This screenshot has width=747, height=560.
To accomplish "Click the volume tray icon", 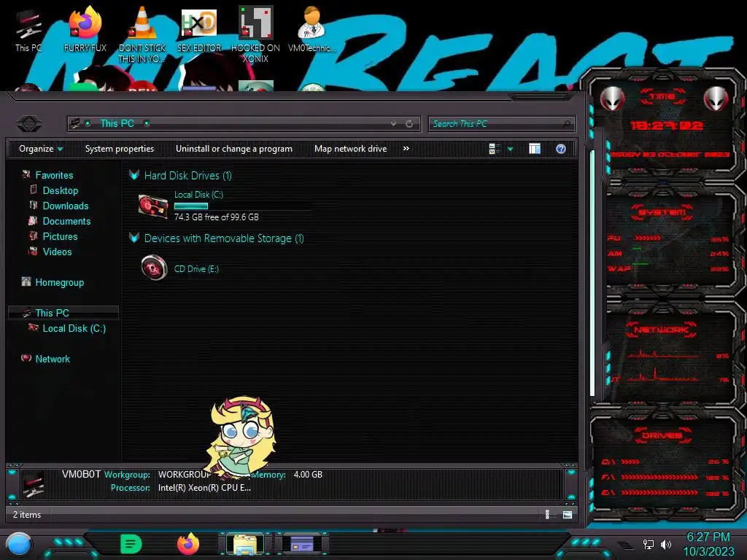I will tap(666, 544).
